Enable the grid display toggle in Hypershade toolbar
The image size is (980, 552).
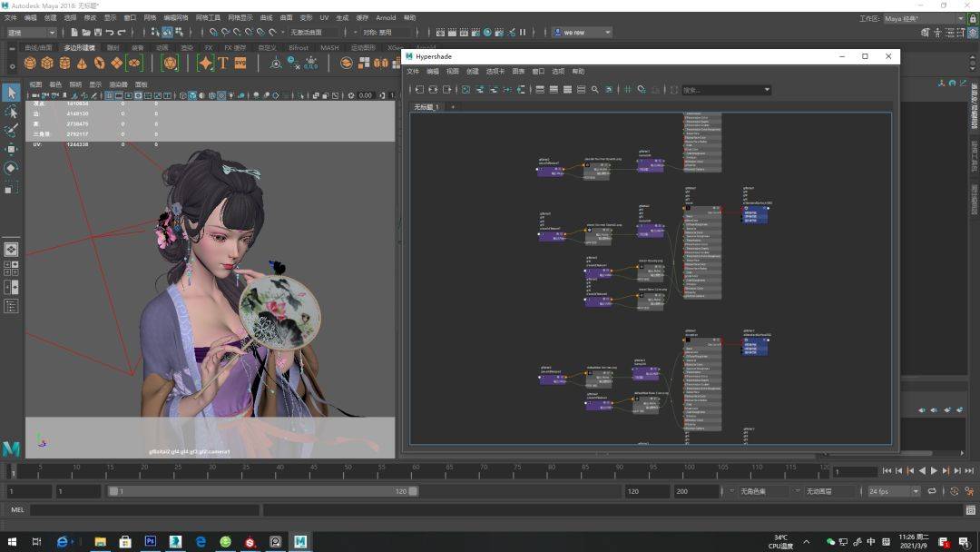(x=627, y=90)
